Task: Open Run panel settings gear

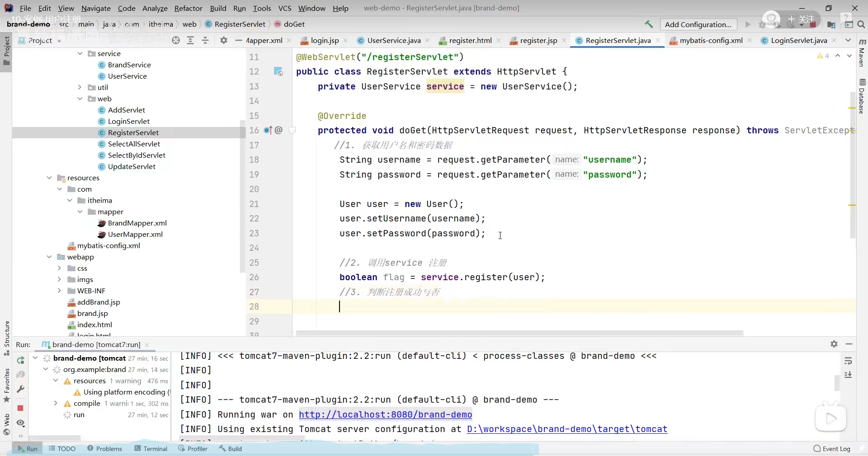Action: pyautogui.click(x=834, y=344)
